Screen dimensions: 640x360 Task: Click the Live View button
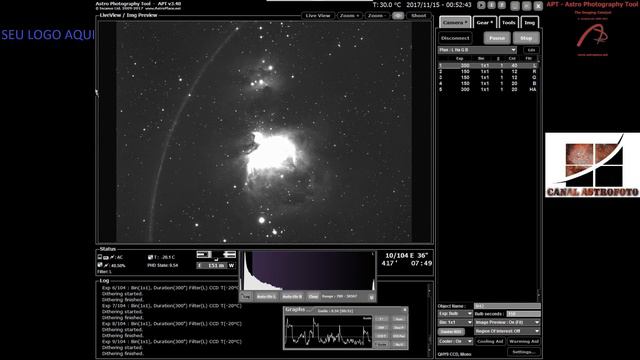[x=318, y=16]
